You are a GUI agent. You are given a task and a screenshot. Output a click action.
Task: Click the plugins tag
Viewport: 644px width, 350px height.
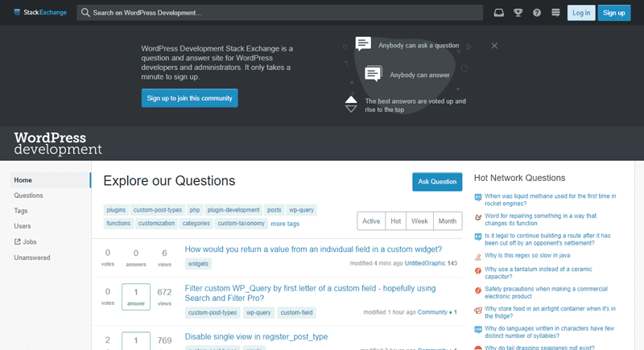click(x=116, y=210)
